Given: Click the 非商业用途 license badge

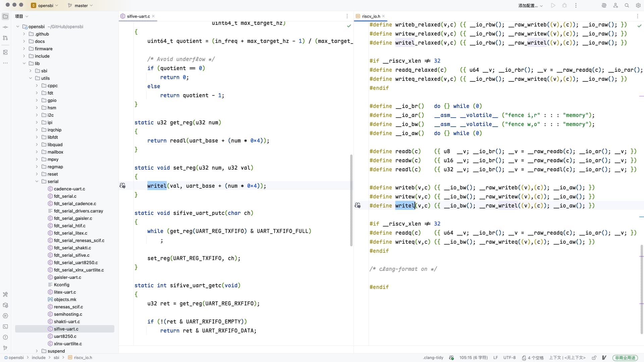Looking at the screenshot, I should coord(625,358).
